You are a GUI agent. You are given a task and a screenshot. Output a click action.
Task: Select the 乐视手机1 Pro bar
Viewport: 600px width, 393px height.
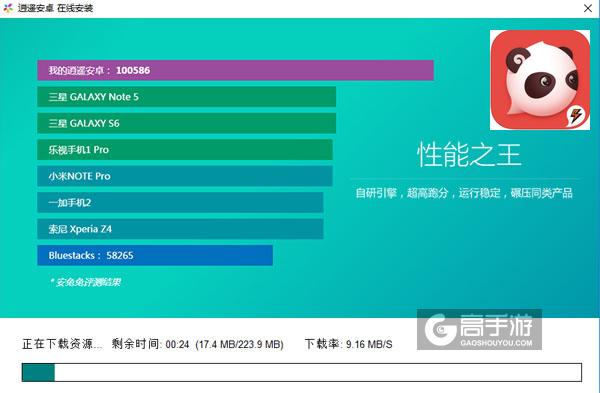[x=185, y=150]
